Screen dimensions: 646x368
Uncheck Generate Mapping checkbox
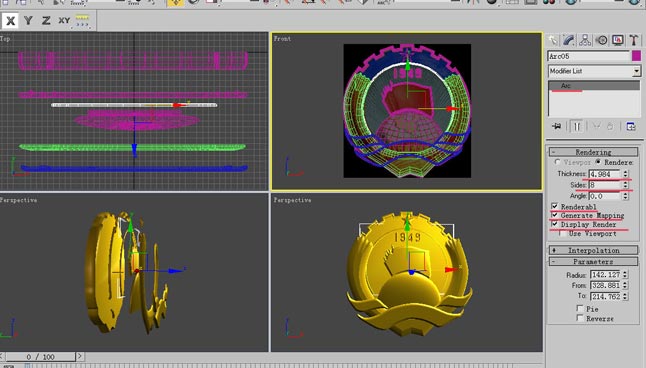[x=555, y=215]
